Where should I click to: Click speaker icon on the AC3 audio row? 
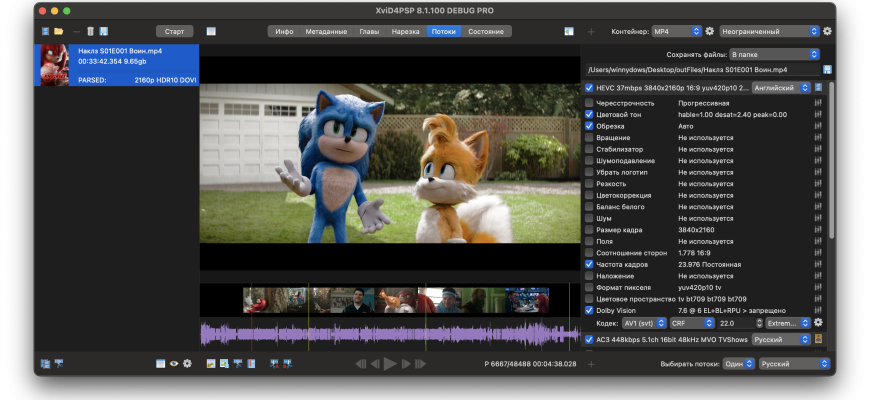click(818, 339)
